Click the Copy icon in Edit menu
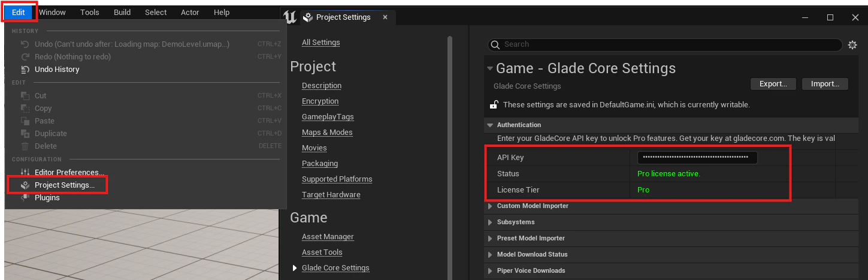The height and width of the screenshot is (280, 868). point(25,109)
